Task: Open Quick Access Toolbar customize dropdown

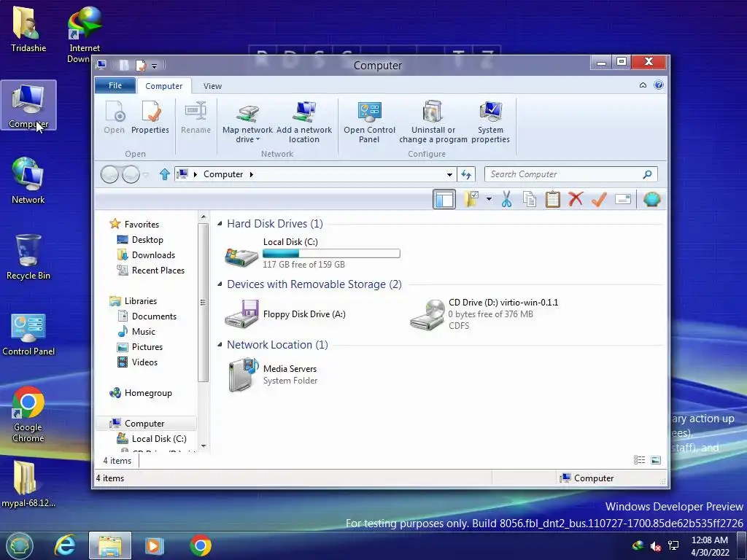Action: point(155,66)
